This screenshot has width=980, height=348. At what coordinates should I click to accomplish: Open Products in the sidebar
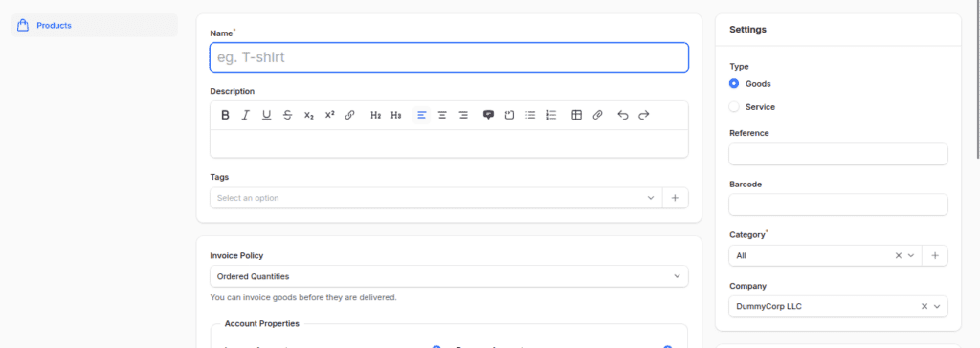coord(95,26)
